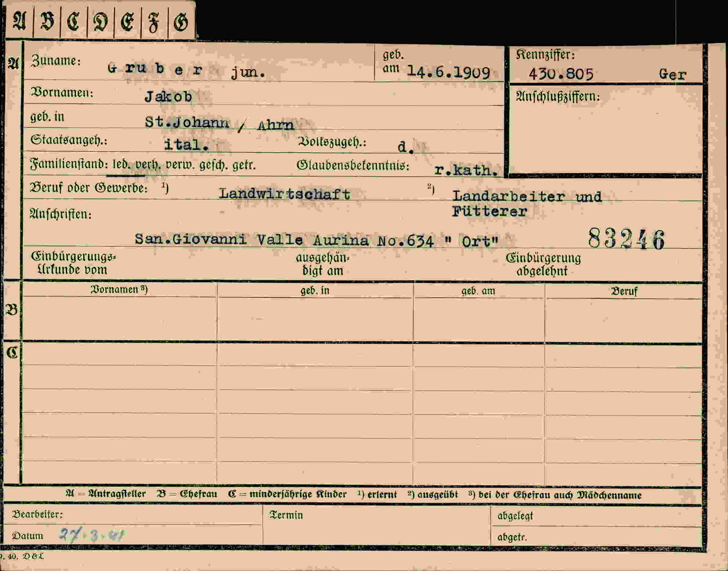Viewport: 728px width, 571px height.
Task: Click the address "San.Giovanni Valle Aurina No.634"
Action: coord(284,240)
